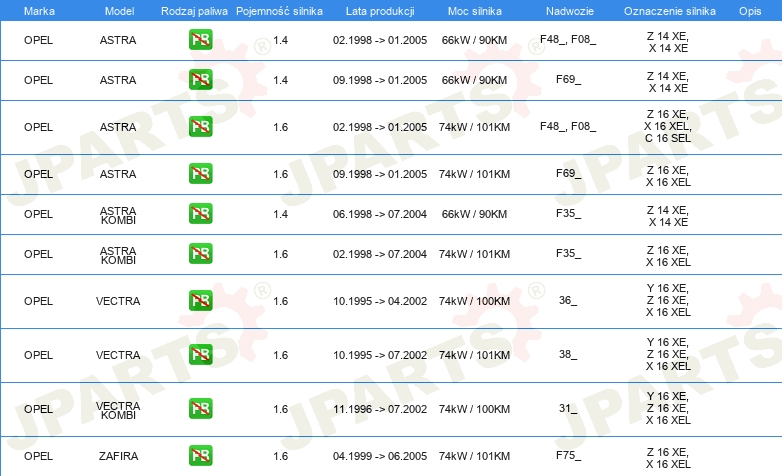The width and height of the screenshot is (782, 476).
Task: Select the VECTRA KOMBI model cell
Action: pyautogui.click(x=118, y=410)
